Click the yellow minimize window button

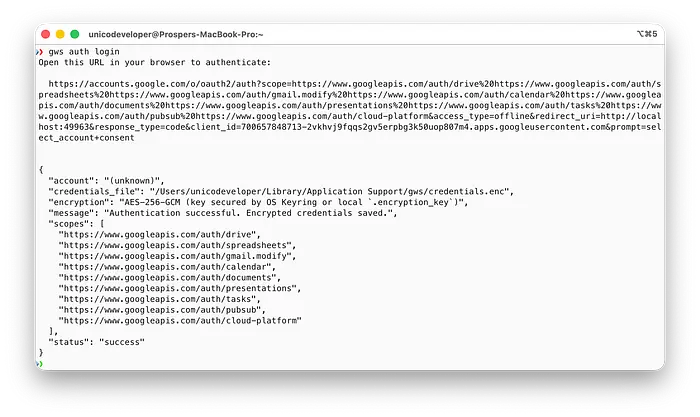pos(60,34)
